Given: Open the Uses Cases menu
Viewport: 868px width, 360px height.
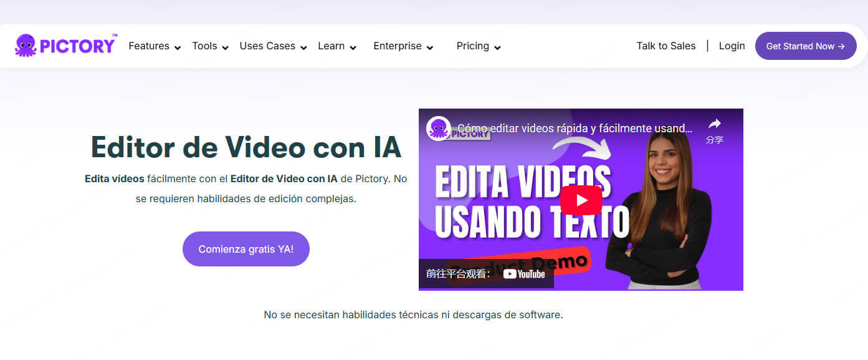Looking at the screenshot, I should (x=267, y=46).
